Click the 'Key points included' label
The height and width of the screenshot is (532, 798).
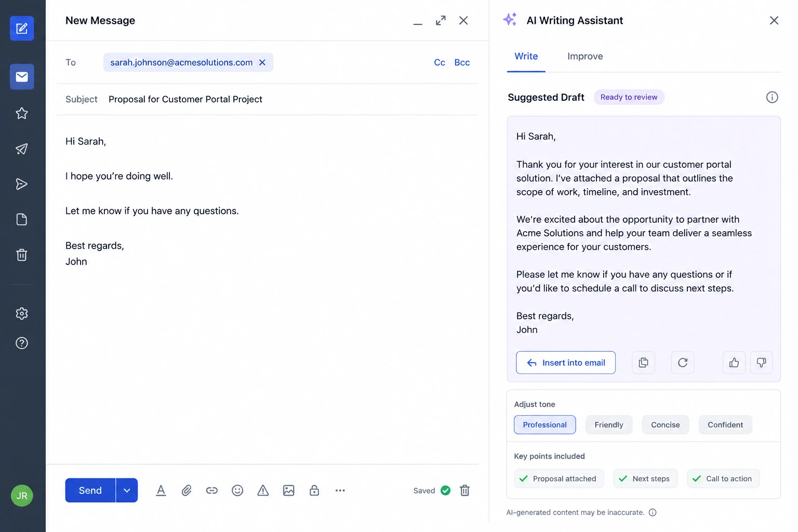click(x=550, y=456)
